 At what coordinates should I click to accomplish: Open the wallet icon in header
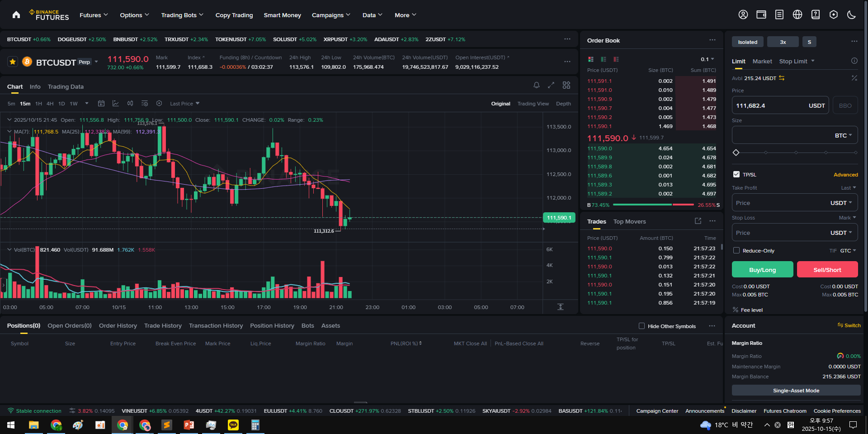click(x=761, y=15)
